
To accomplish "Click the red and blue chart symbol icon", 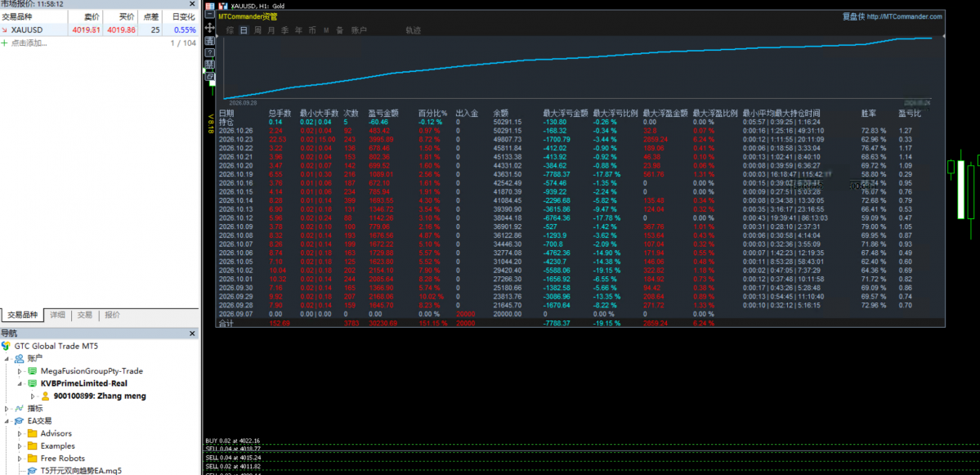I will (222, 5).
